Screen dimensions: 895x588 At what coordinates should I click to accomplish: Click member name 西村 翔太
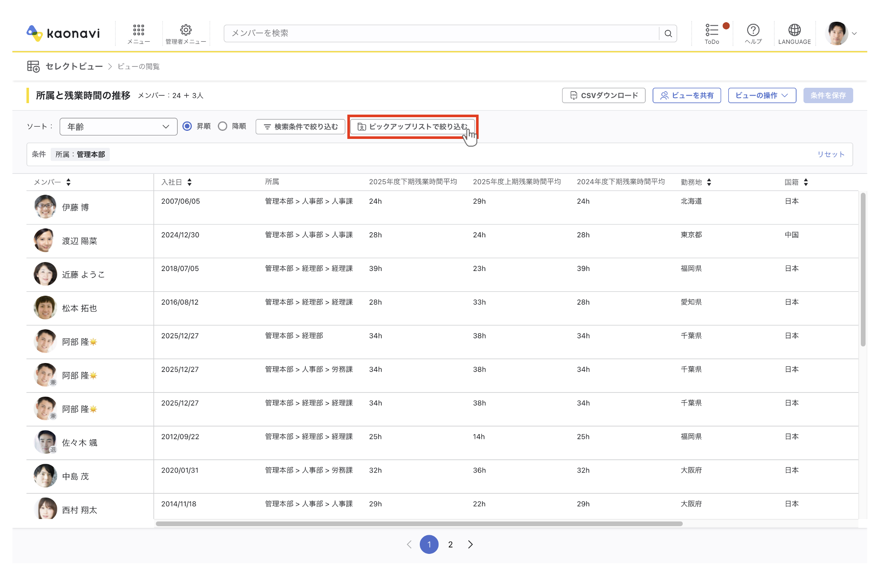[80, 510]
